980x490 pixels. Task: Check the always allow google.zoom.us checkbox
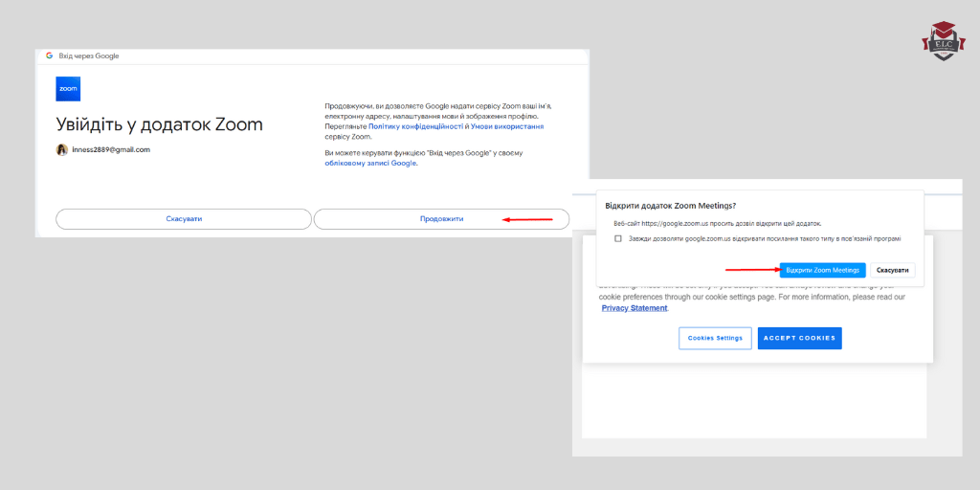[x=618, y=238]
